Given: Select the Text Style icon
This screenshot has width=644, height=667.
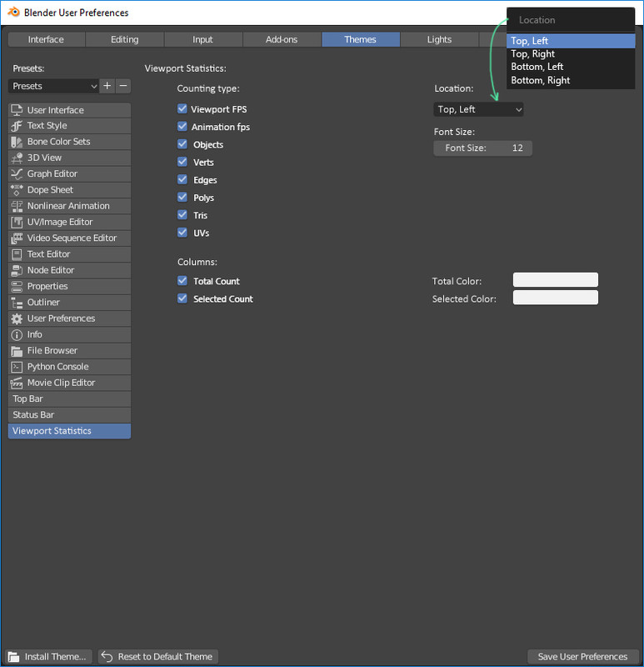Looking at the screenshot, I should click(17, 126).
